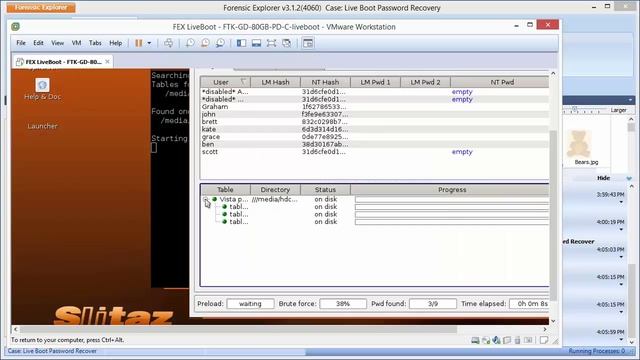
Task: Take a snapshot with the first clock icon
Action: pyautogui.click(x=190, y=43)
